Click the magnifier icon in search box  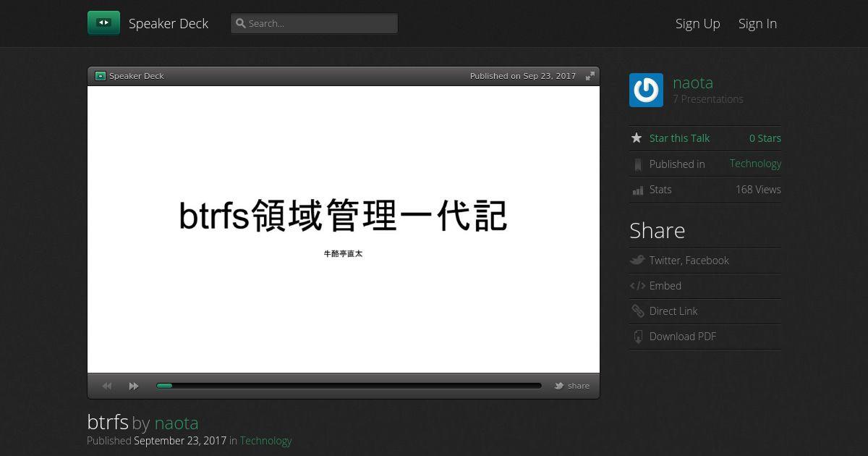(x=241, y=23)
